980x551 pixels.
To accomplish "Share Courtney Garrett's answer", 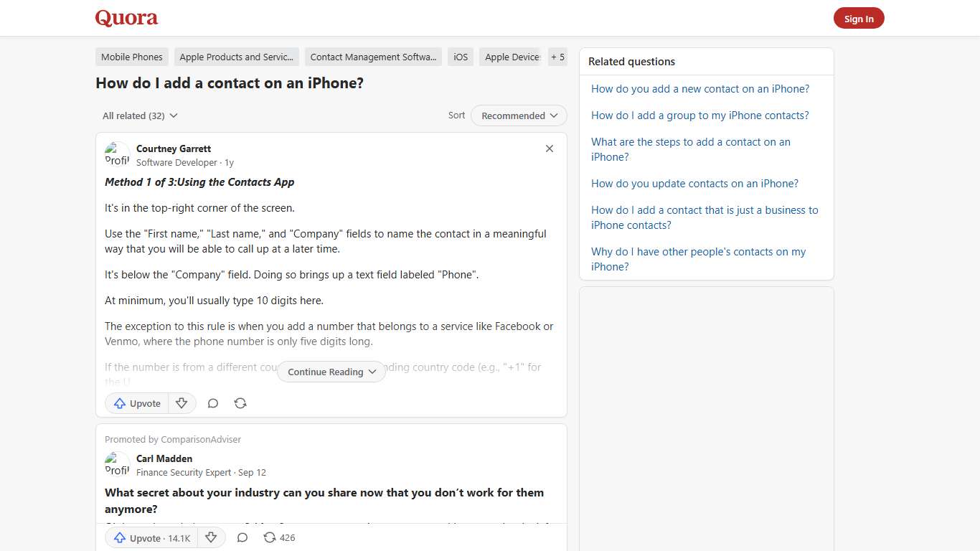I will tap(240, 403).
